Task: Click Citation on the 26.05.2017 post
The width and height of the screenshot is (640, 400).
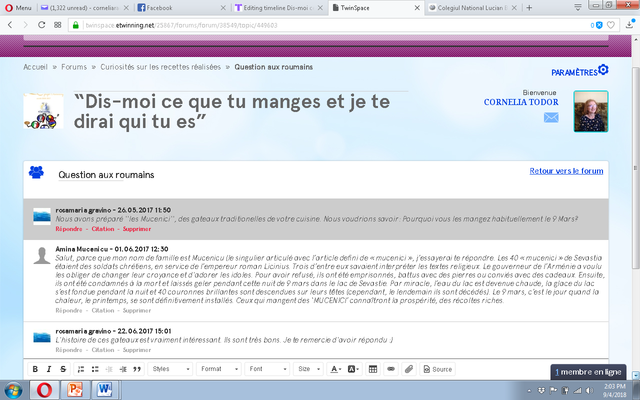Action: coord(102,229)
